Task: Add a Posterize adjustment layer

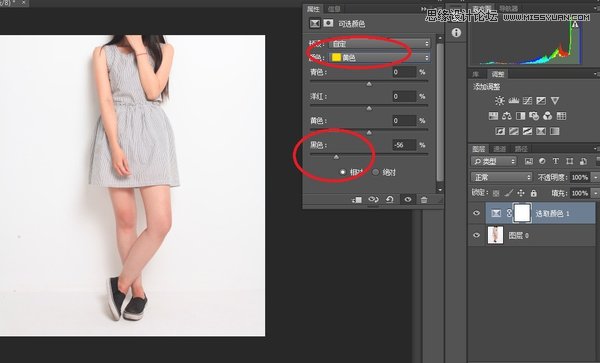Action: click(x=514, y=132)
